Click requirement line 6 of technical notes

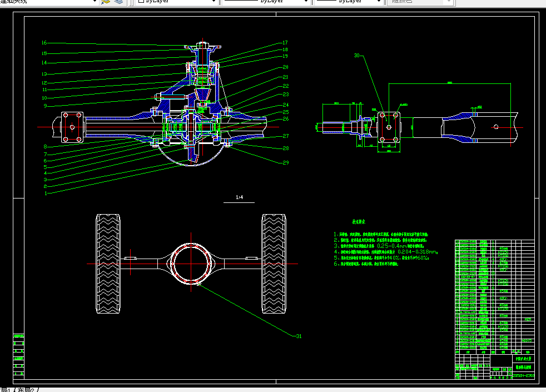point(366,264)
